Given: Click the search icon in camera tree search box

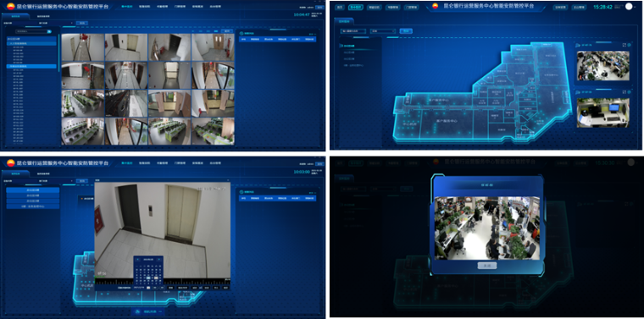Looking at the screenshot, I should [49, 31].
